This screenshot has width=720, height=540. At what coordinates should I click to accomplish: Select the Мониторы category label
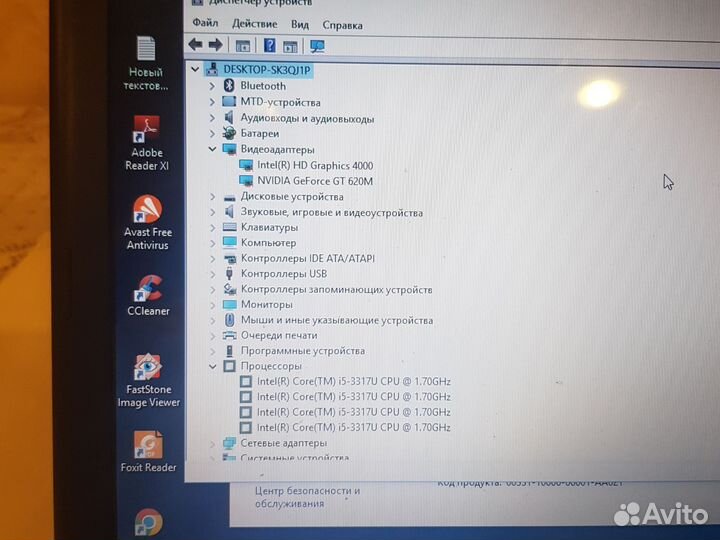click(267, 305)
